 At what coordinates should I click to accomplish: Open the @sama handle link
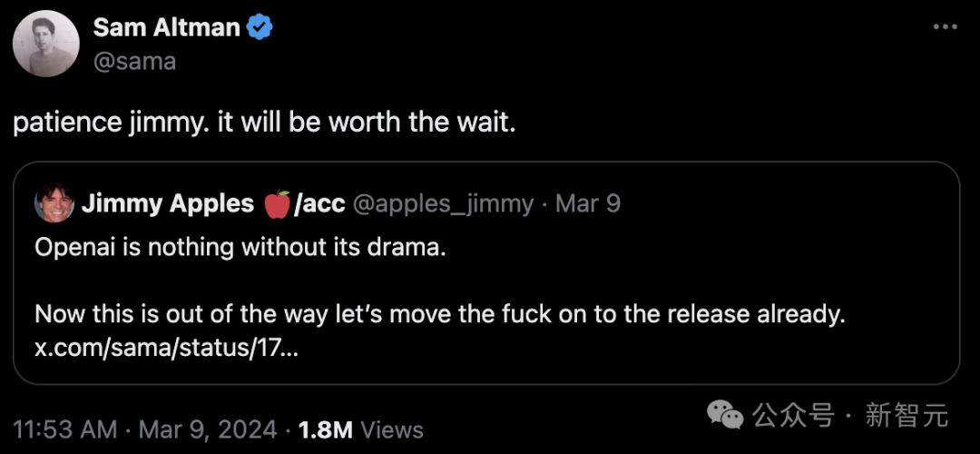(x=134, y=61)
